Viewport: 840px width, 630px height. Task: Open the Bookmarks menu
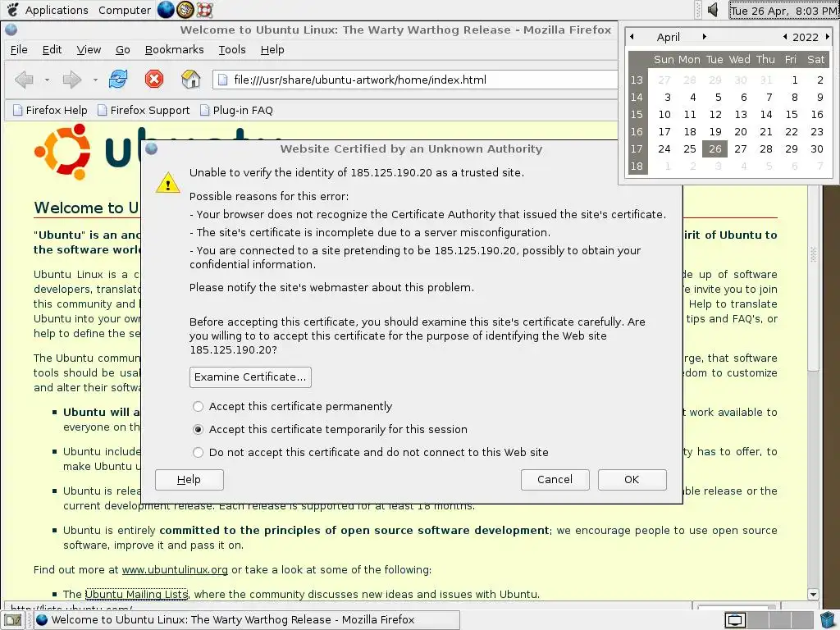point(174,50)
